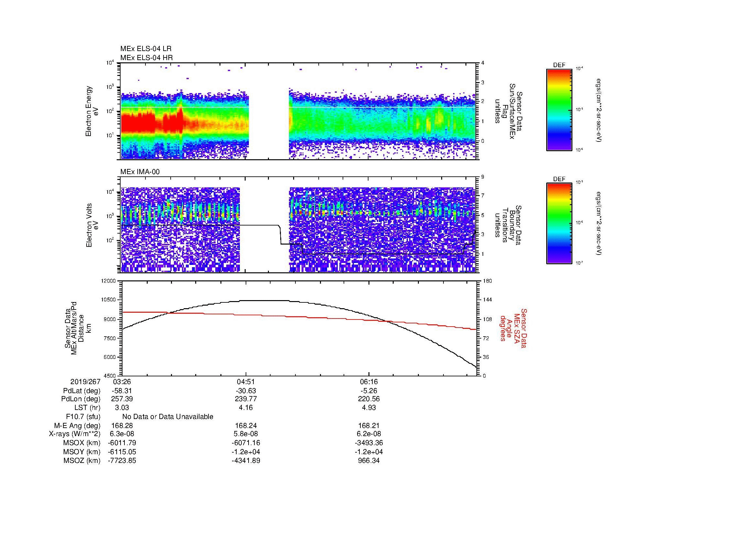Click the lower DEF color bar for IMA

[x=559, y=224]
